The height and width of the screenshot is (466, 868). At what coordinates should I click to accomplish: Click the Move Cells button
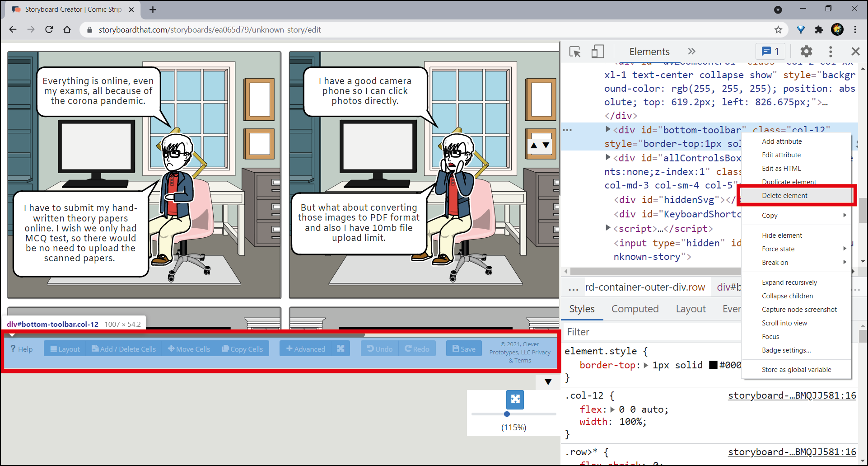click(x=189, y=349)
